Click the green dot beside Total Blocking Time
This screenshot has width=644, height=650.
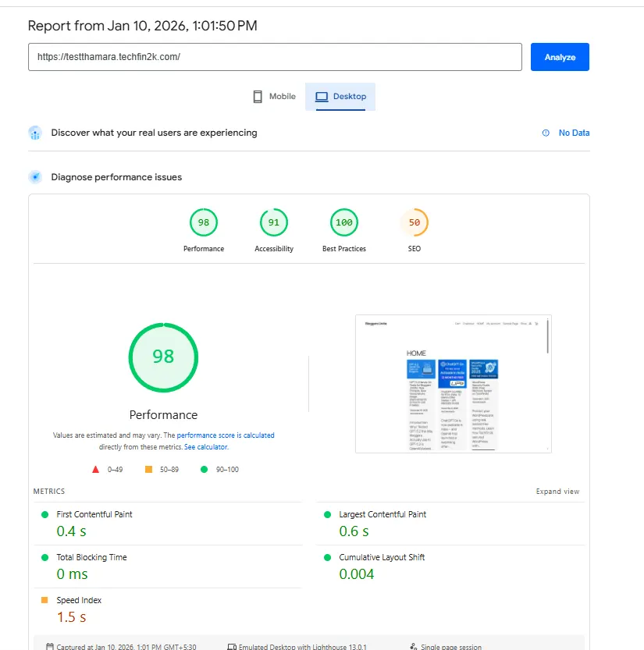pos(44,558)
